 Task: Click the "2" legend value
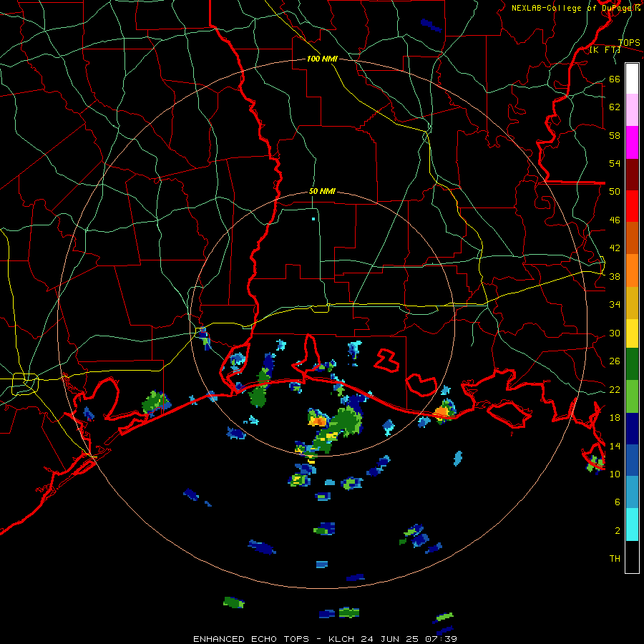(x=618, y=531)
